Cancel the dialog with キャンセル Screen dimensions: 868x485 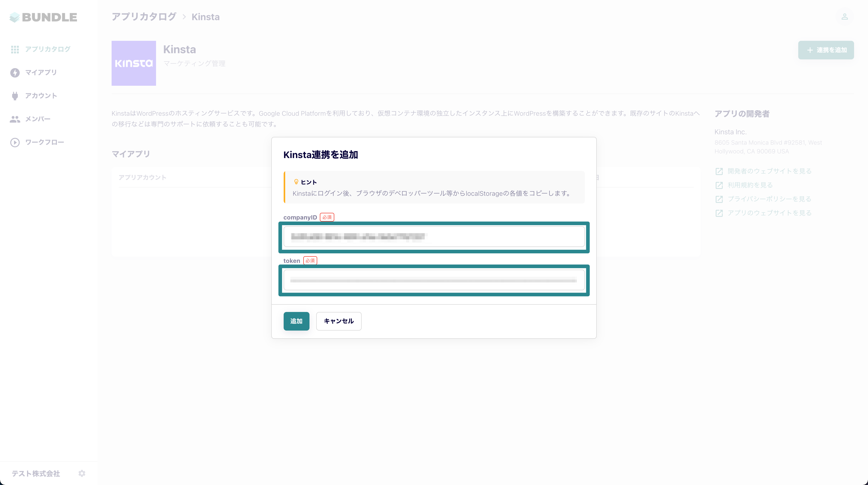pos(338,321)
